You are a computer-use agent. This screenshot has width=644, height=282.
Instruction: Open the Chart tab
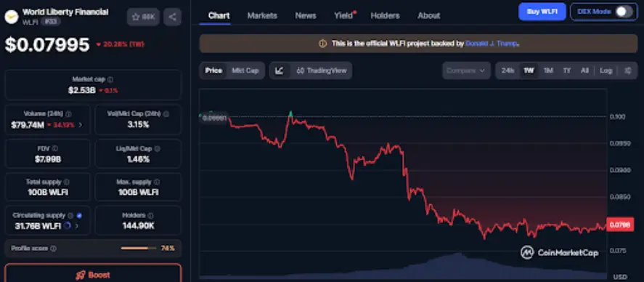pos(219,15)
